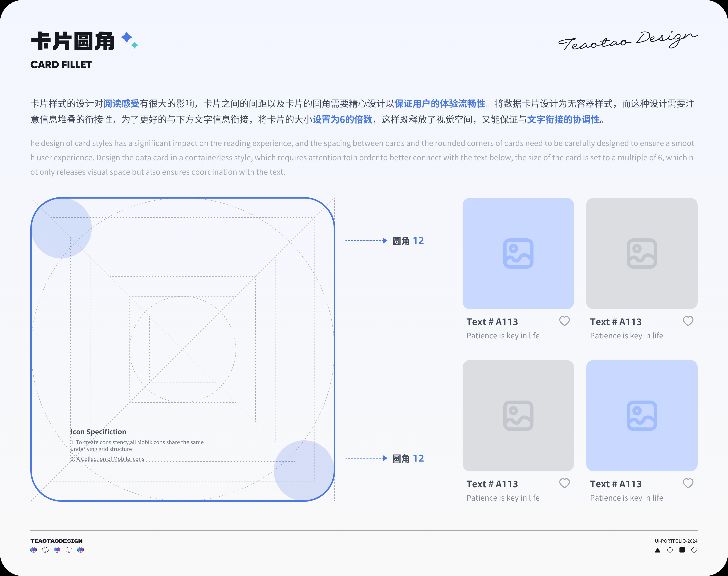The image size is (728, 576).
Task: Open the top-left blue image placeholder card
Action: pos(518,253)
